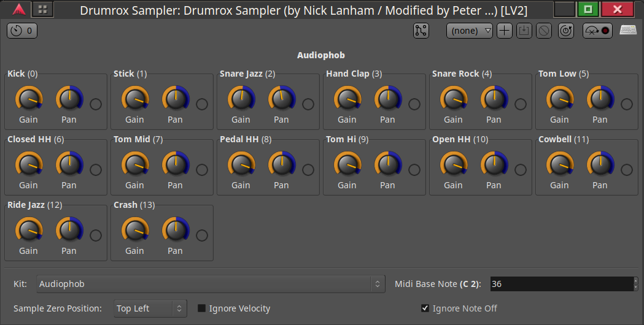644x325 pixels.
Task: Click the Ride Jazz (12) Pan knob
Action: click(x=69, y=230)
